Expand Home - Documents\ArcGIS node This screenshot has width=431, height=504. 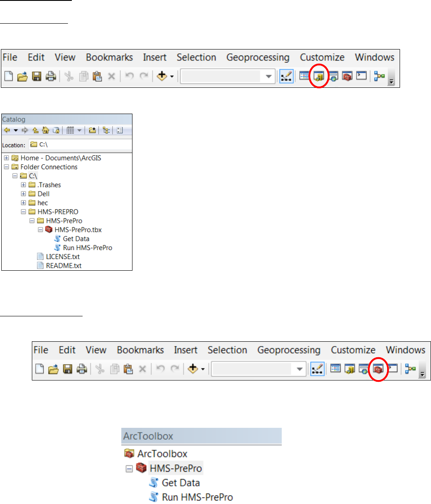(6, 158)
